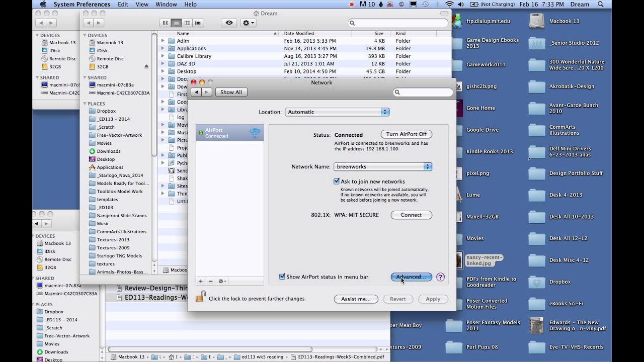
Task: Click Quick Look eye button in Dream window
Action: point(229,23)
